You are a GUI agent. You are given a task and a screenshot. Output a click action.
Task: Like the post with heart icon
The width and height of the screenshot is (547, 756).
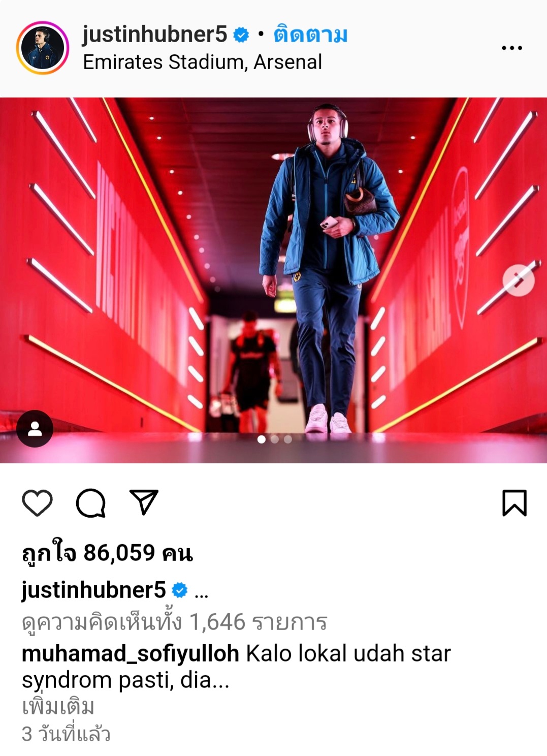tap(38, 503)
